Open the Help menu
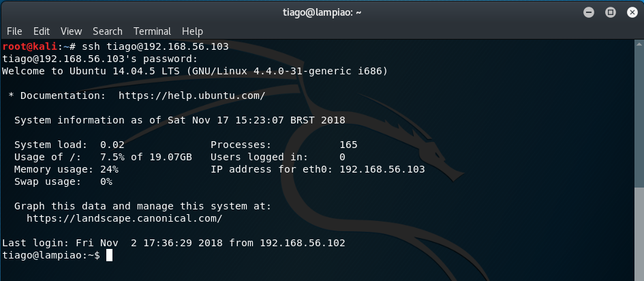The height and width of the screenshot is (281, 644). click(192, 31)
